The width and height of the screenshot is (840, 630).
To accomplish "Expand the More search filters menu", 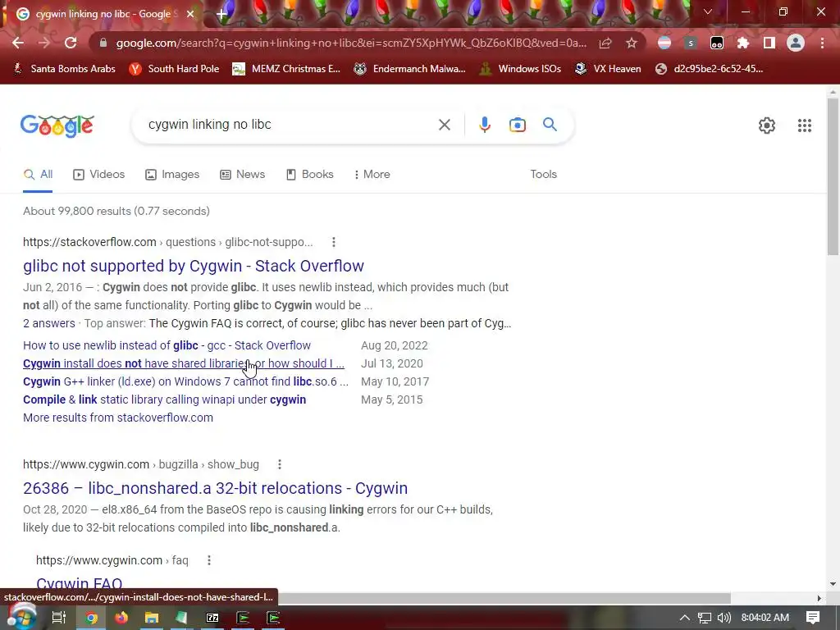I will pyautogui.click(x=372, y=175).
